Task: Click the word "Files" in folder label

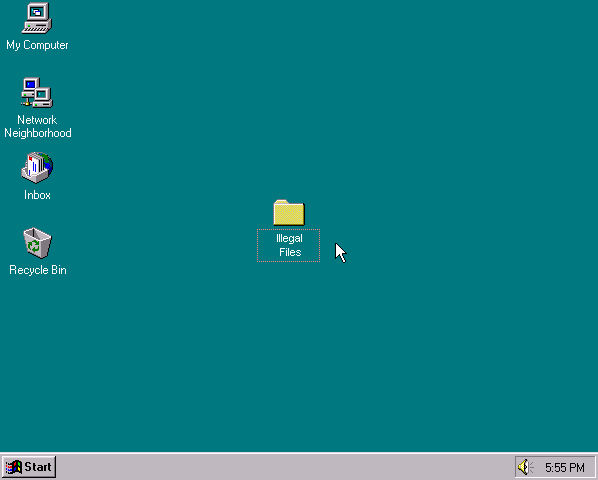Action: pos(290,252)
